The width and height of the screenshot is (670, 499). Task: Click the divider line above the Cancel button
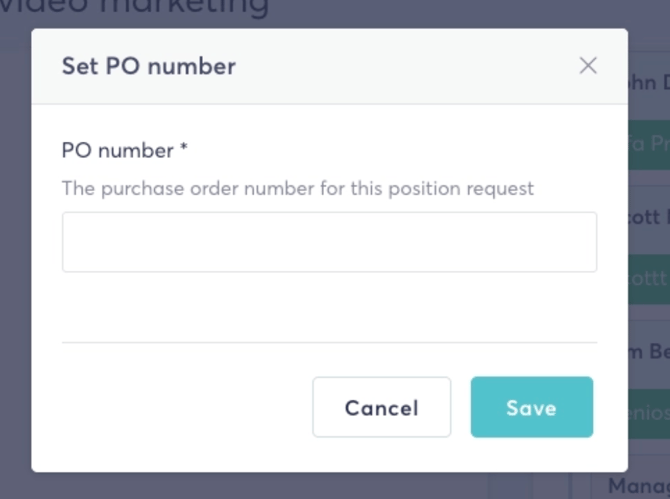point(329,342)
